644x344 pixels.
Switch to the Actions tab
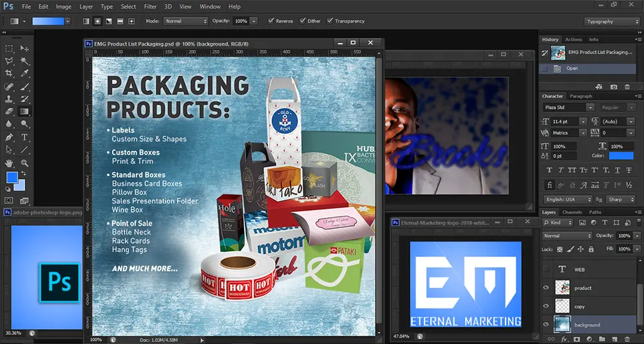click(x=573, y=39)
